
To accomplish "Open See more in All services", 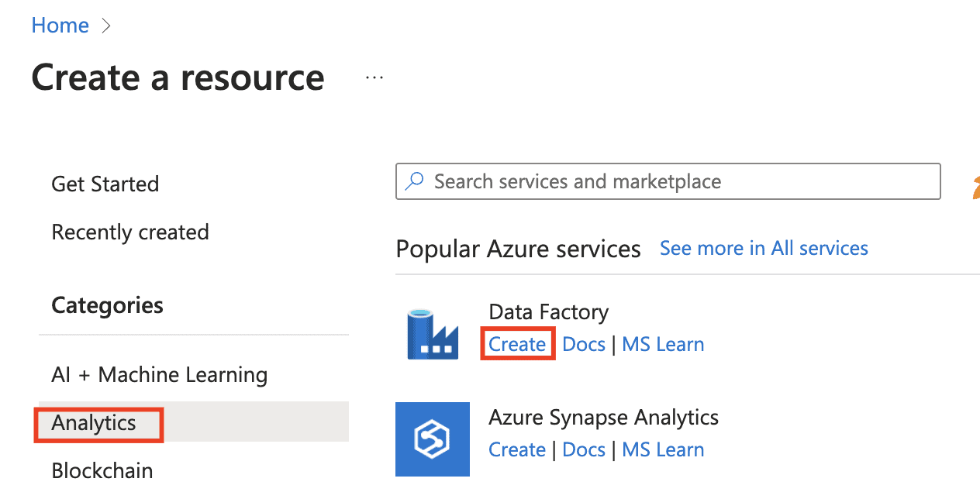I will pos(763,249).
